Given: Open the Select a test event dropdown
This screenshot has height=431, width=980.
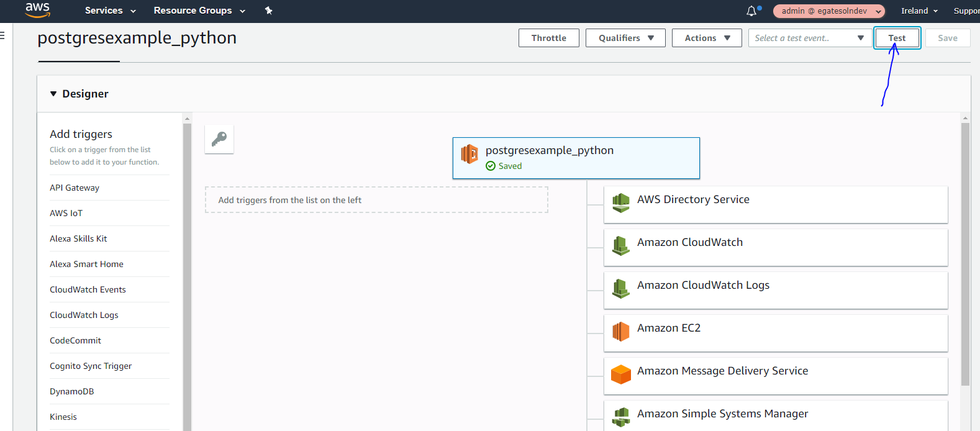Looking at the screenshot, I should pos(807,38).
